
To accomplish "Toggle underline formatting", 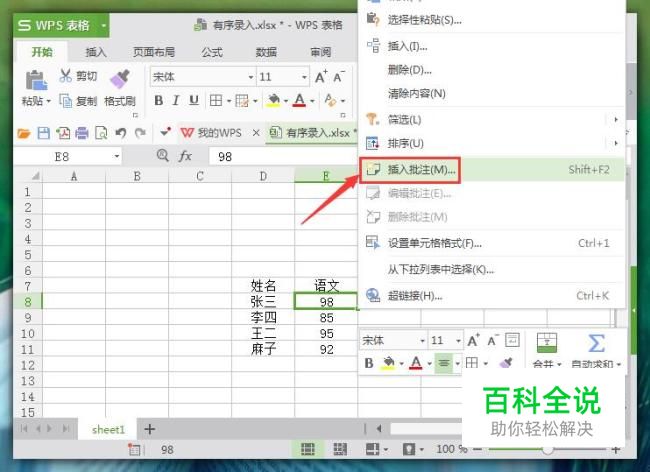I will (194, 100).
